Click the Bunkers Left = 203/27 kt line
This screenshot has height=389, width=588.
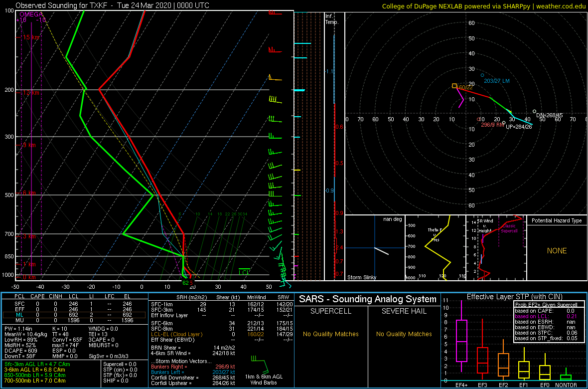coord(193,372)
